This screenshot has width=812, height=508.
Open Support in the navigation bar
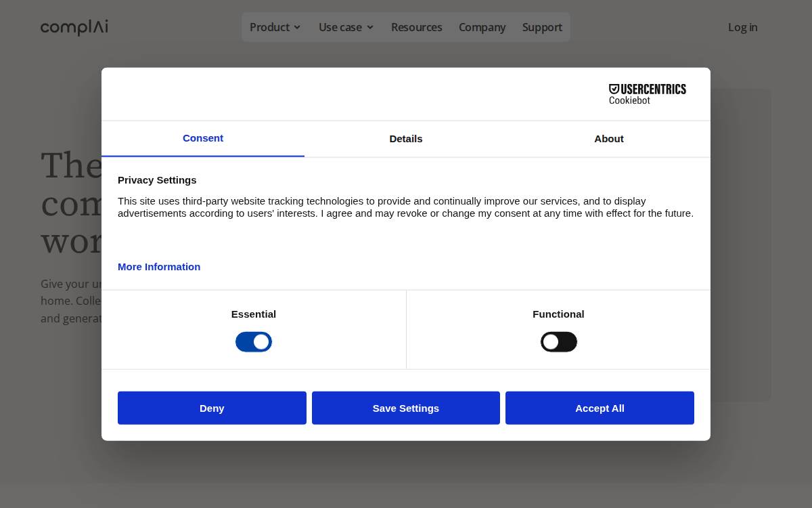(542, 27)
